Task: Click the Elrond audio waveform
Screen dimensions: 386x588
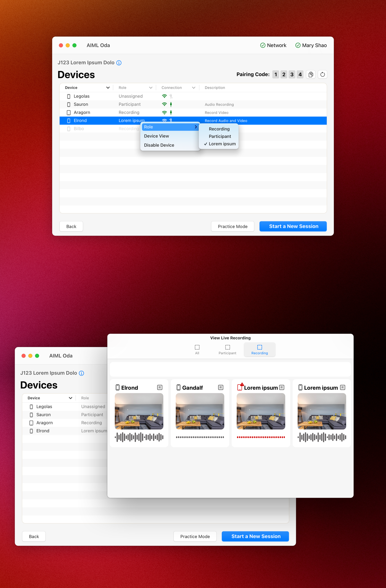Action: [139, 437]
